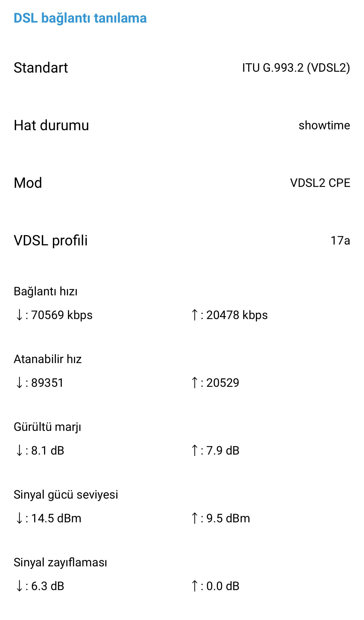The height and width of the screenshot is (620, 364).
Task: Tap the up arrow by 9.5 dBm signal power
Action: click(194, 518)
